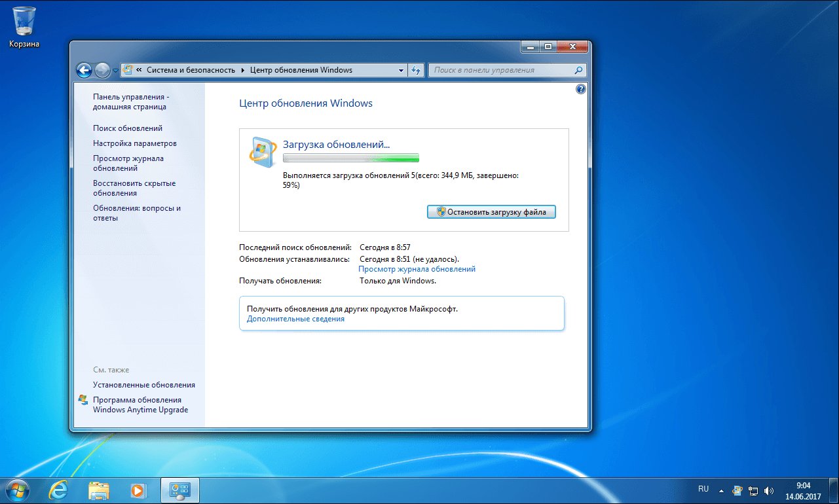Open 'Настройка параметров' sidebar link
This screenshot has width=839, height=504.
coord(135,143)
